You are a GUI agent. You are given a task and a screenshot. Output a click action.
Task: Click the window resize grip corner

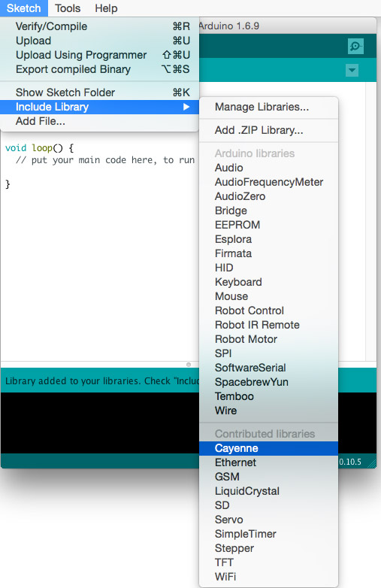point(372,463)
